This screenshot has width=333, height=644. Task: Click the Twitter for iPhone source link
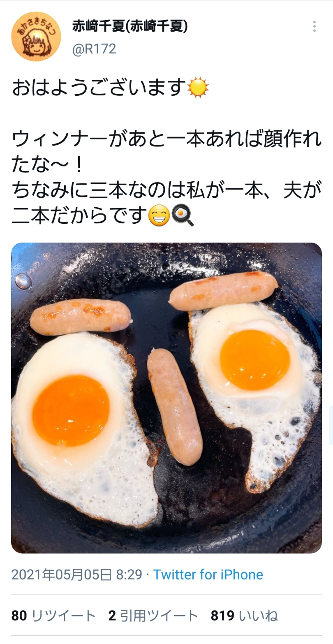tap(208, 575)
